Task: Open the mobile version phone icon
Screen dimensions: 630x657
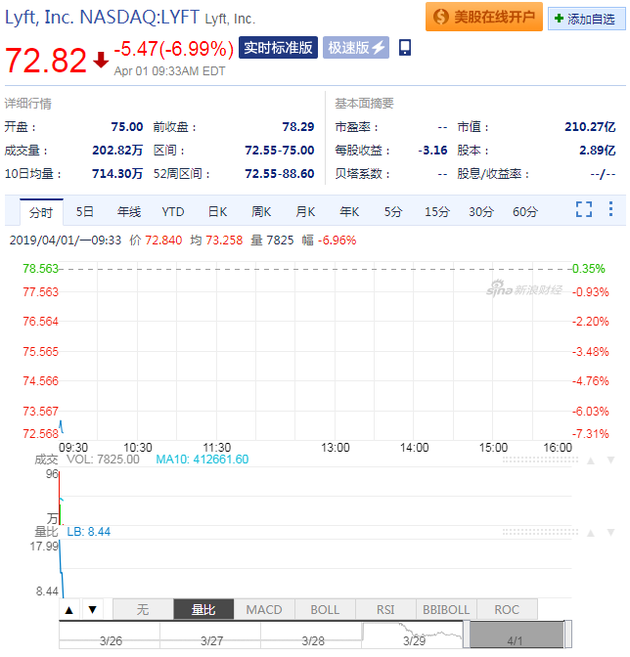Action: [405, 47]
